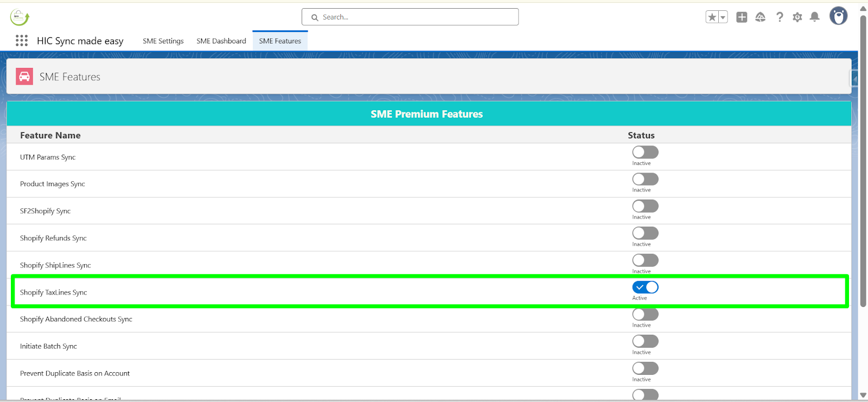
Task: Click "Inactive" label in Product Images row
Action: tap(641, 190)
